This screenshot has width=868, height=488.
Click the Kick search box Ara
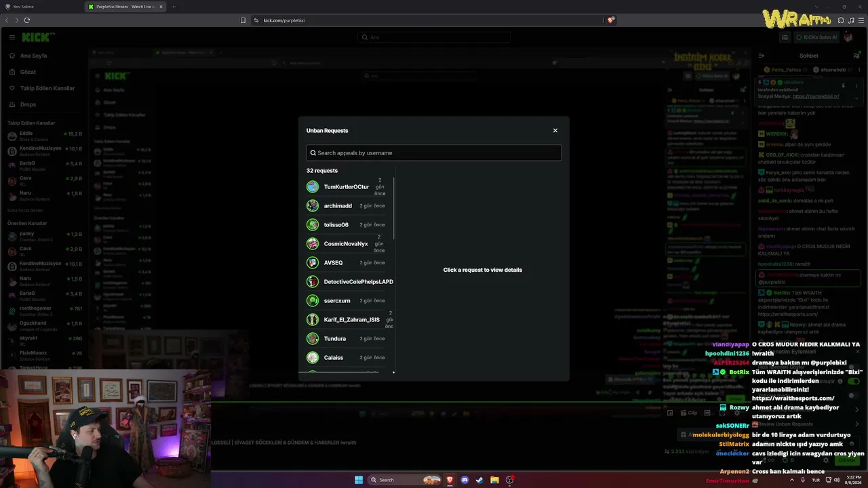click(x=434, y=37)
